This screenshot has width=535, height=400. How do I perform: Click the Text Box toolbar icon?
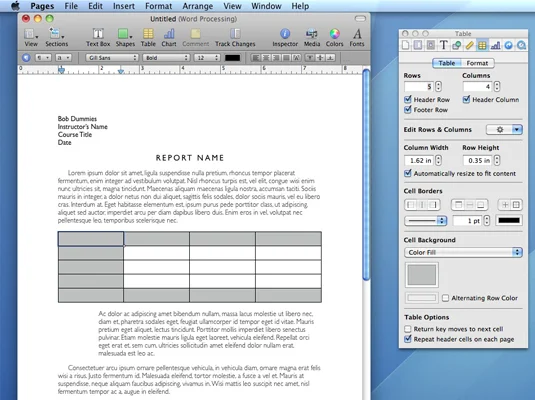pyautogui.click(x=98, y=37)
